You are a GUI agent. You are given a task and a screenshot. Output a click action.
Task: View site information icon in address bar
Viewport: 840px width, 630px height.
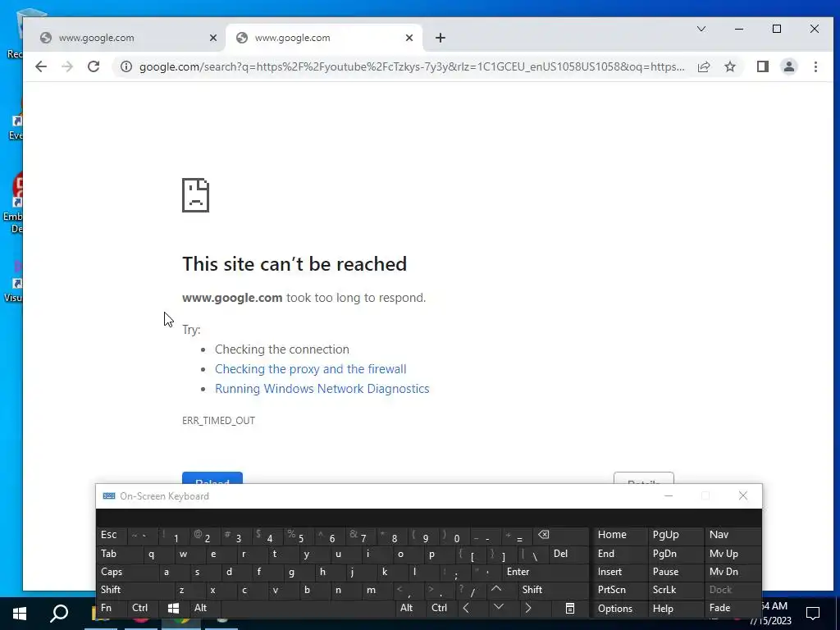click(x=126, y=66)
